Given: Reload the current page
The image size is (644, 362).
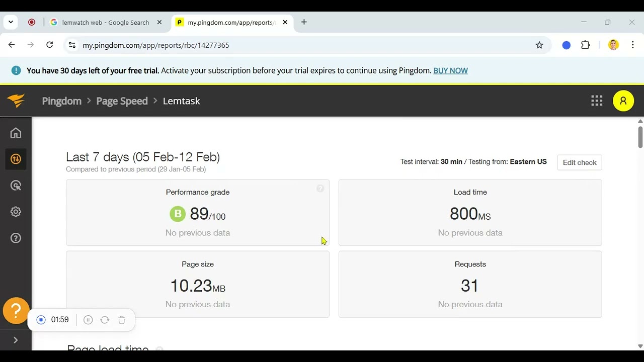Looking at the screenshot, I should pyautogui.click(x=49, y=45).
